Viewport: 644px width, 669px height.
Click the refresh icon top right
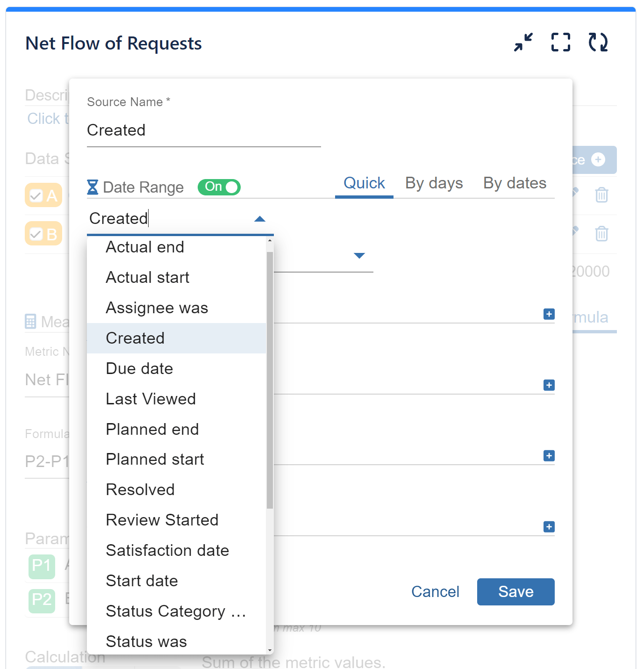598,43
